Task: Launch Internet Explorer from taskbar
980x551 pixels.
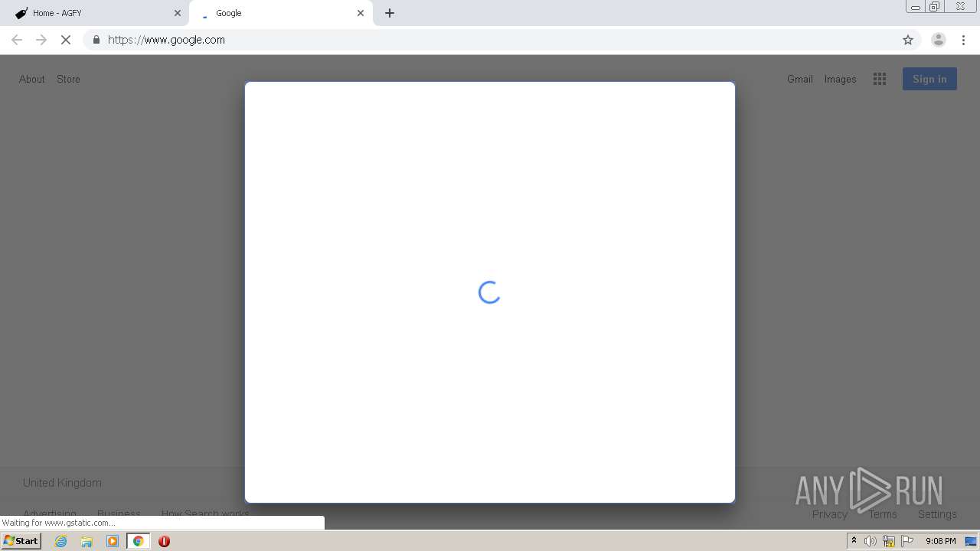Action: 61,541
